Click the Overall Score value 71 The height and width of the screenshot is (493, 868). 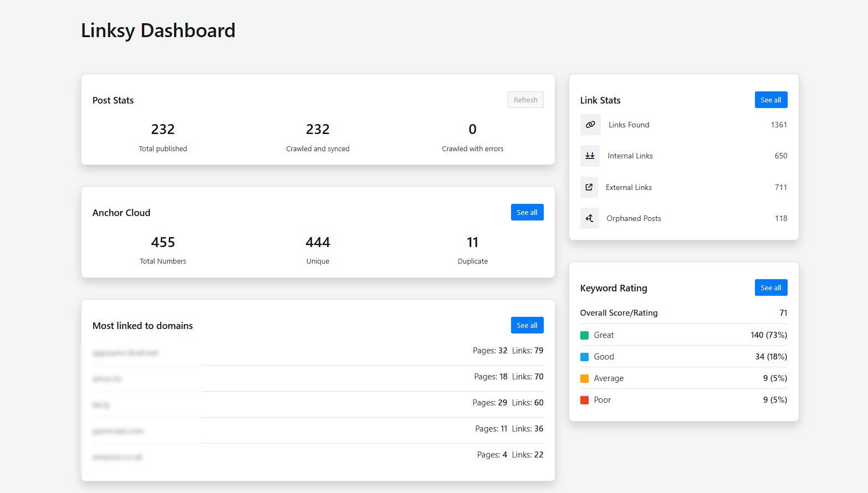(x=783, y=312)
